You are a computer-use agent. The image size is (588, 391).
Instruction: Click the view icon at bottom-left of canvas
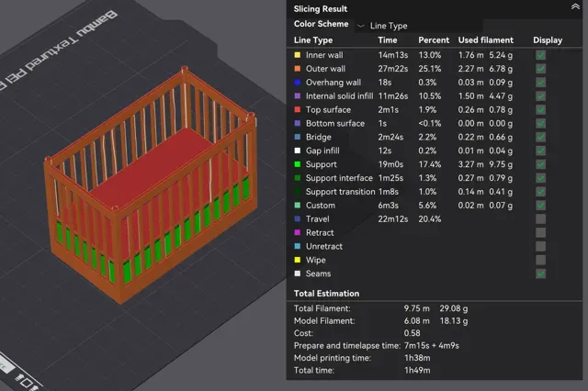pos(27,382)
